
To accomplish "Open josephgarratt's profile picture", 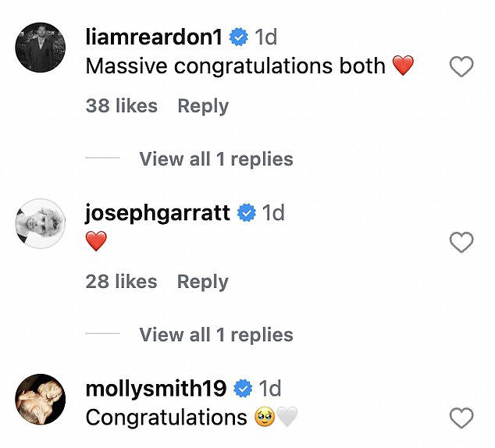I will point(41,224).
